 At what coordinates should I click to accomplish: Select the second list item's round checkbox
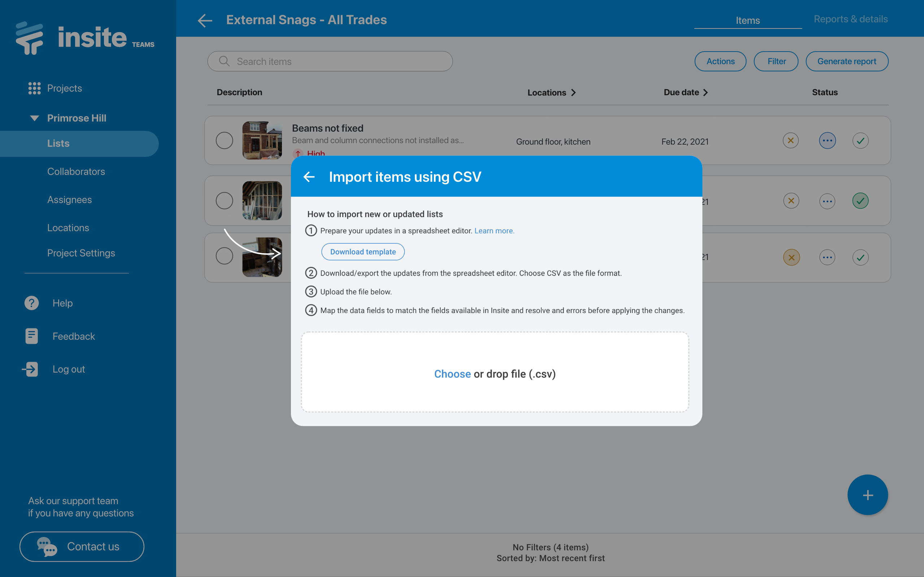(225, 201)
